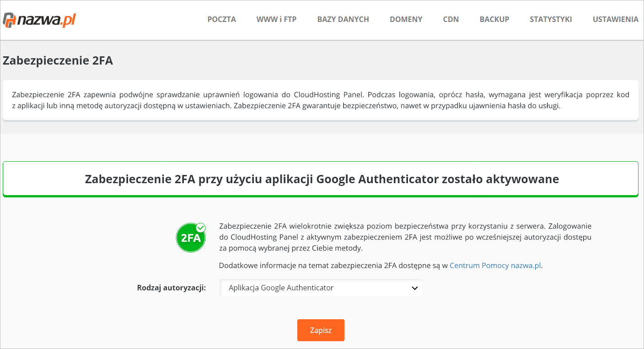This screenshot has width=644, height=349.
Task: Open the STATYSTYKI menu
Action: tap(551, 19)
